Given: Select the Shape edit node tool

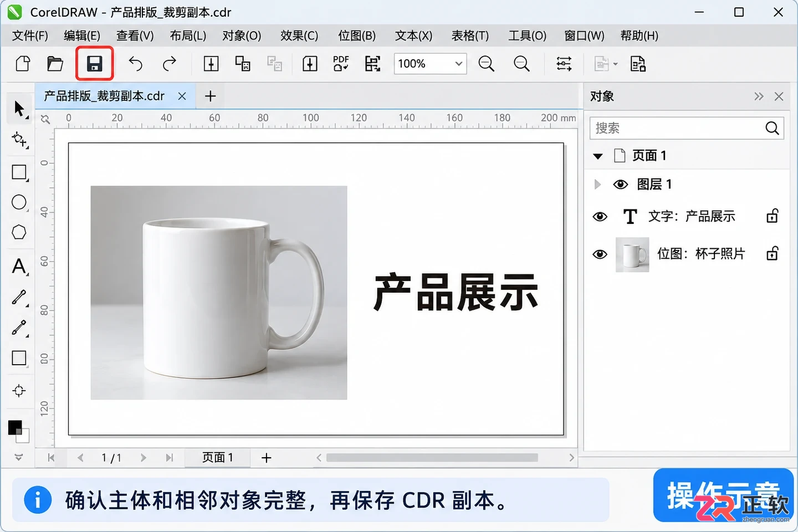Looking at the screenshot, I should [x=19, y=140].
